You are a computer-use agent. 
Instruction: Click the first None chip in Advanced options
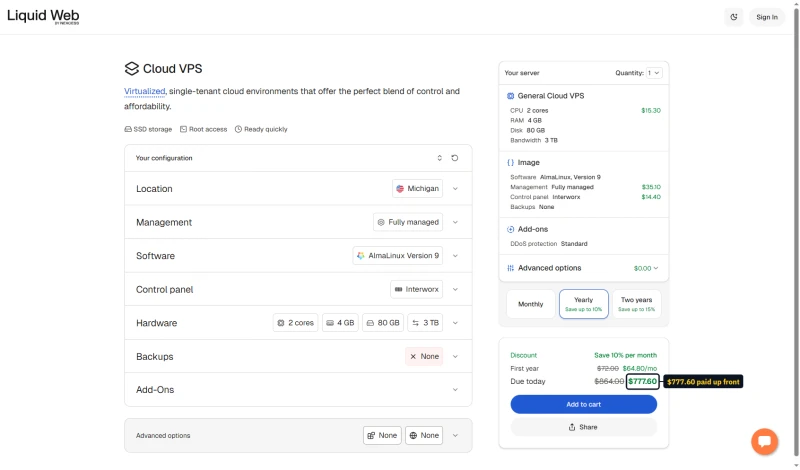pos(382,435)
